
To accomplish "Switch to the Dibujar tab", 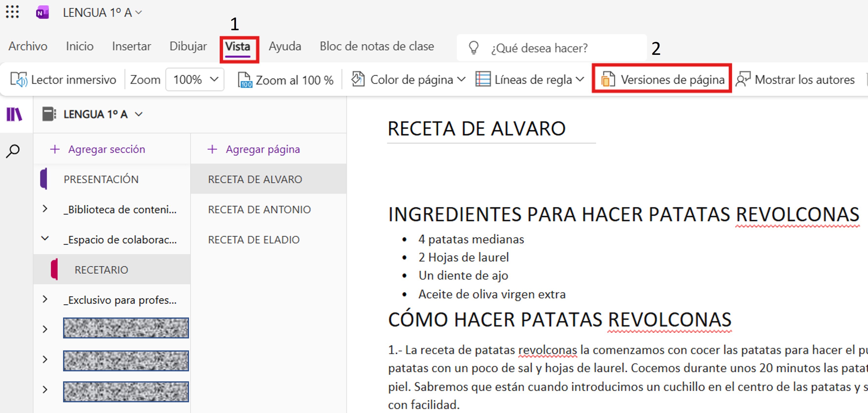I will point(188,46).
